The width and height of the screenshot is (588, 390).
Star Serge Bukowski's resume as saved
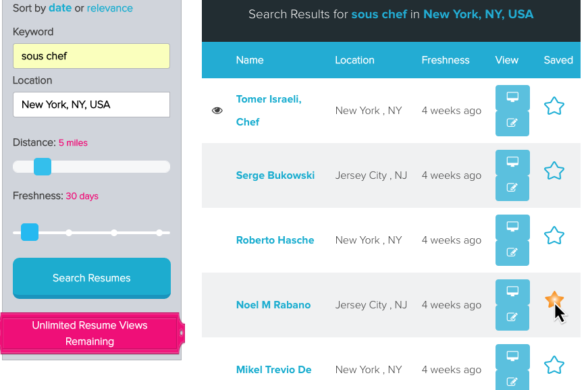pyautogui.click(x=554, y=171)
